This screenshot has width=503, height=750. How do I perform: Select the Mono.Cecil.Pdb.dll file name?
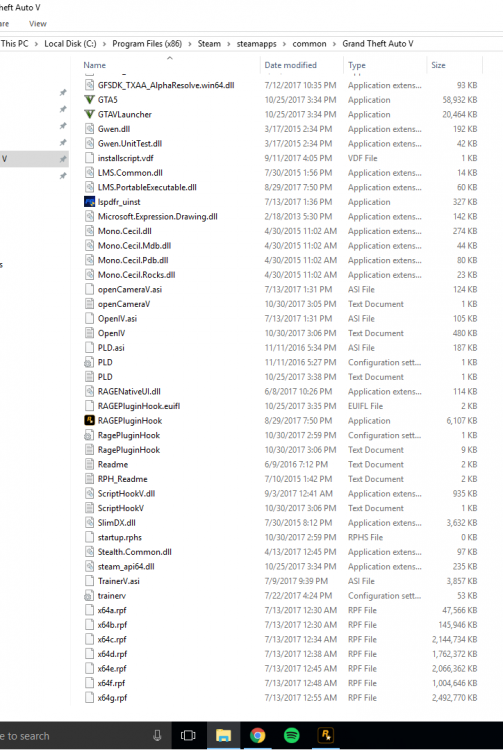(x=133, y=260)
